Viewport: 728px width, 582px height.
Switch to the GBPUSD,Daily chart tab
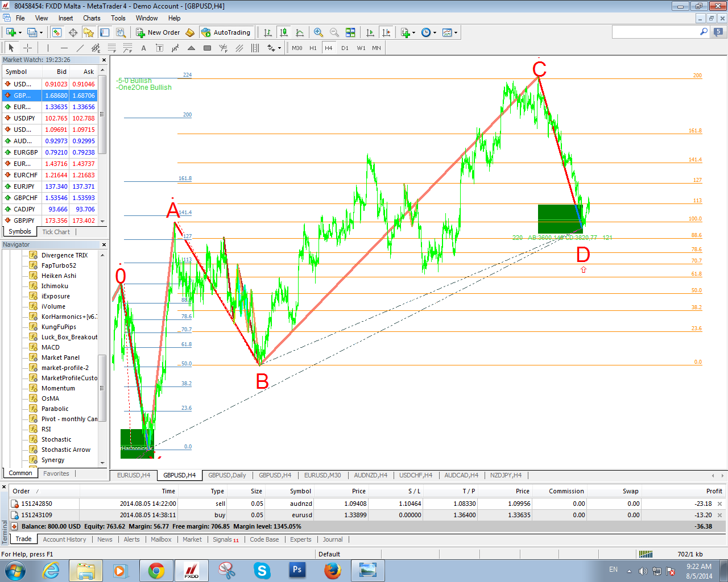pyautogui.click(x=227, y=475)
